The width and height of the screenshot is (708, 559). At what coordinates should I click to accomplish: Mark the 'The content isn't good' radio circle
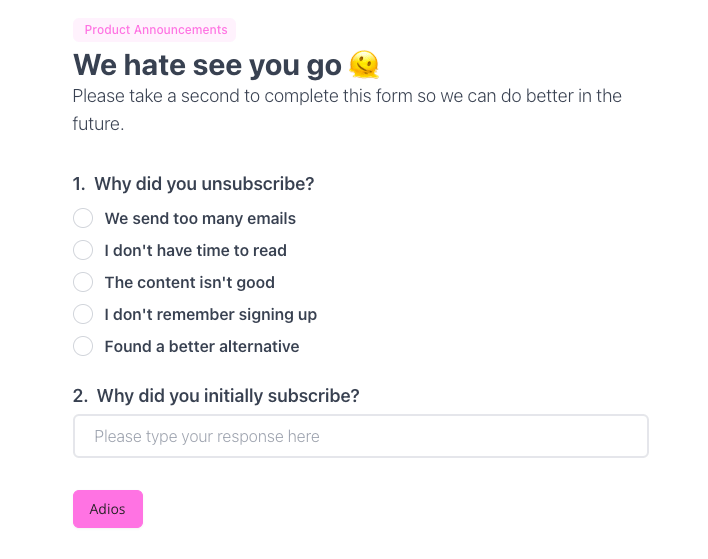83,282
